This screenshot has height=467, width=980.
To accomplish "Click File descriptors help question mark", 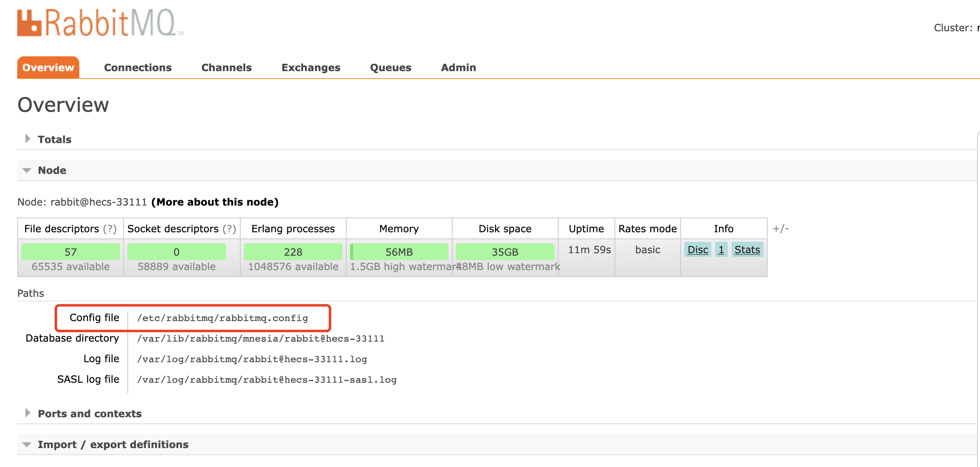I will coord(110,229).
